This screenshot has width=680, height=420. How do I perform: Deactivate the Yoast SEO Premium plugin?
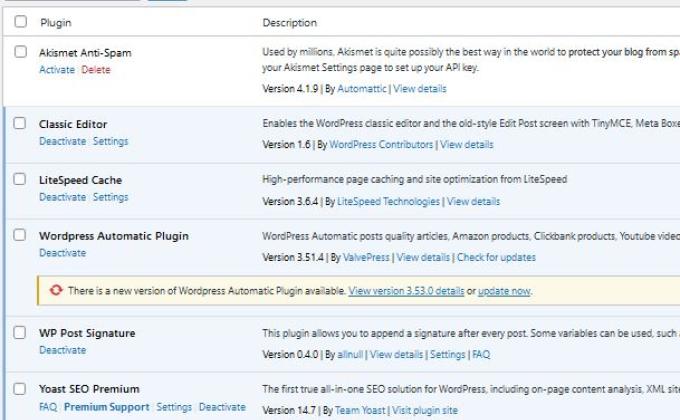(222, 407)
